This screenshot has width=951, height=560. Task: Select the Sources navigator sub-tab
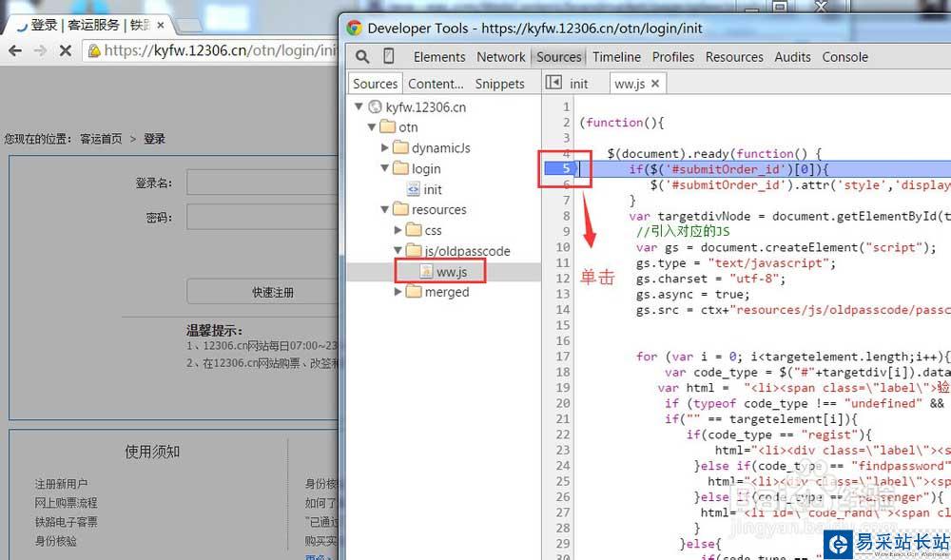pyautogui.click(x=376, y=84)
